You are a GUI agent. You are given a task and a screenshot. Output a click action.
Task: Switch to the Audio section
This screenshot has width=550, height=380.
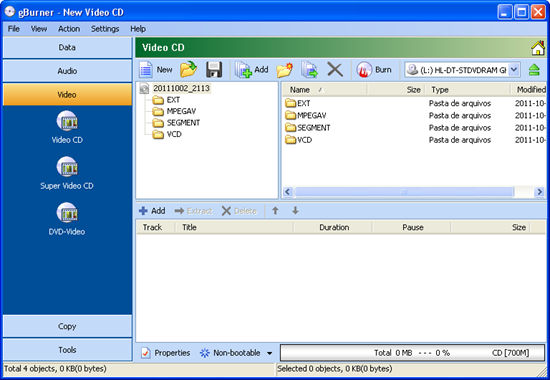[x=67, y=71]
